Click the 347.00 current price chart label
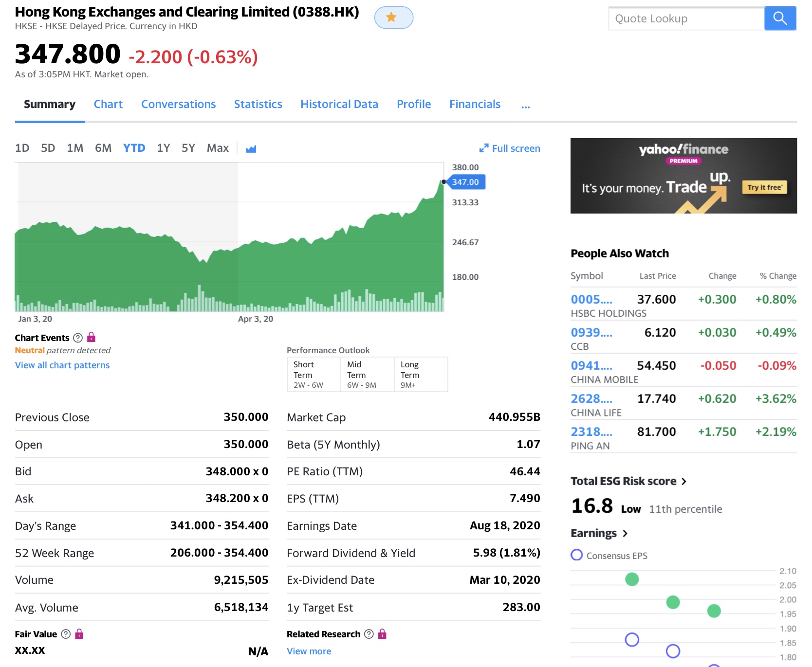The image size is (812, 667). (x=466, y=182)
